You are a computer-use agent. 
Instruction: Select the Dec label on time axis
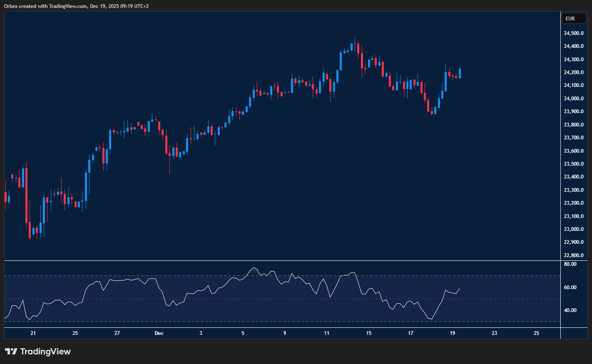(x=159, y=333)
